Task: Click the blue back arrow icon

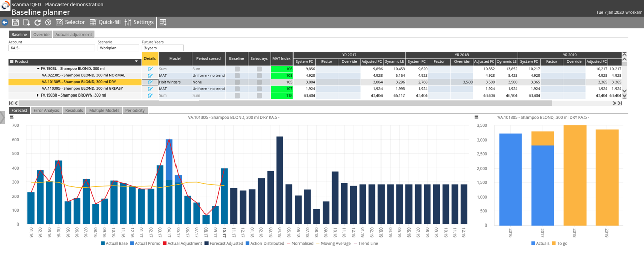Action: (x=5, y=22)
